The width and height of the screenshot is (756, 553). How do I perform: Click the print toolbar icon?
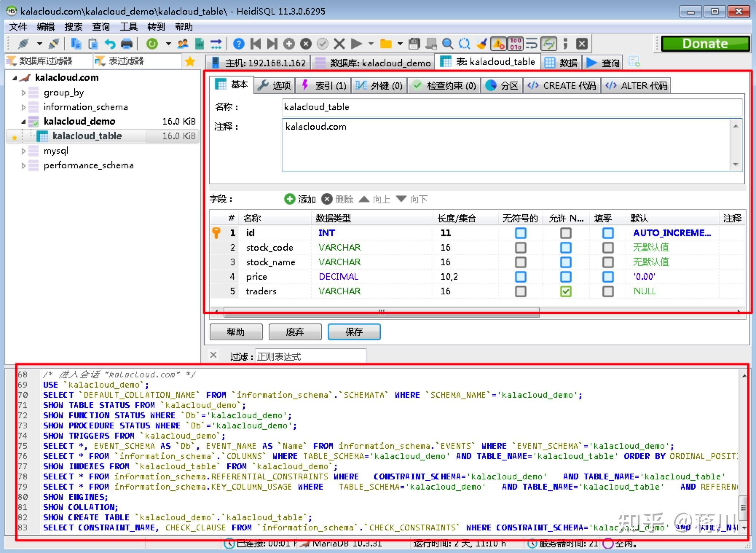click(126, 44)
